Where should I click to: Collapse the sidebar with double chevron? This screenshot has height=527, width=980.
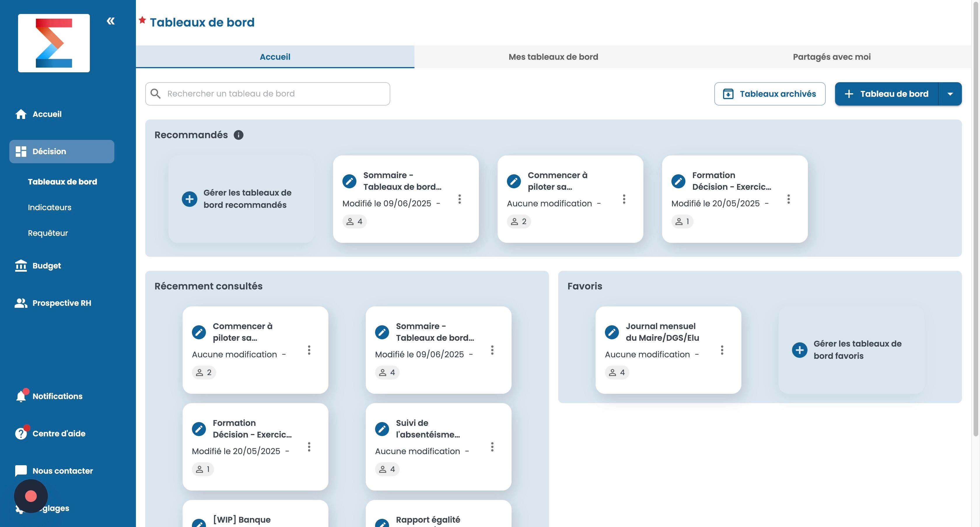[x=111, y=21]
